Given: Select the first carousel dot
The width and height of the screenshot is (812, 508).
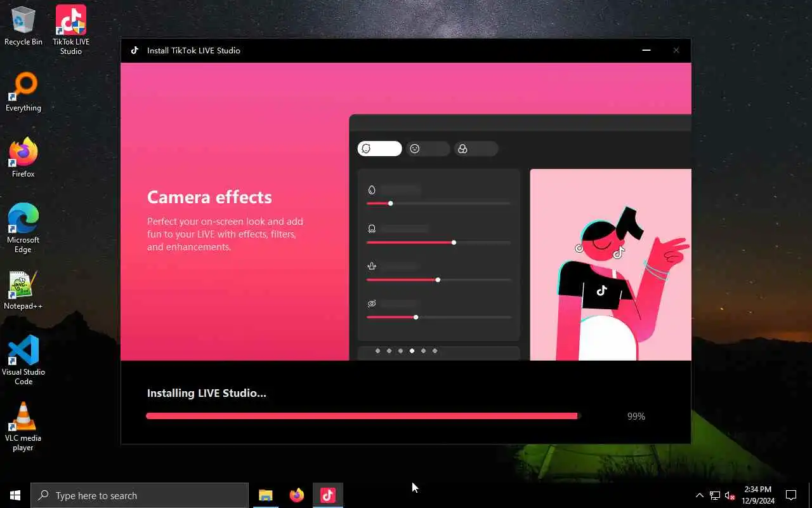Looking at the screenshot, I should pyautogui.click(x=377, y=351).
